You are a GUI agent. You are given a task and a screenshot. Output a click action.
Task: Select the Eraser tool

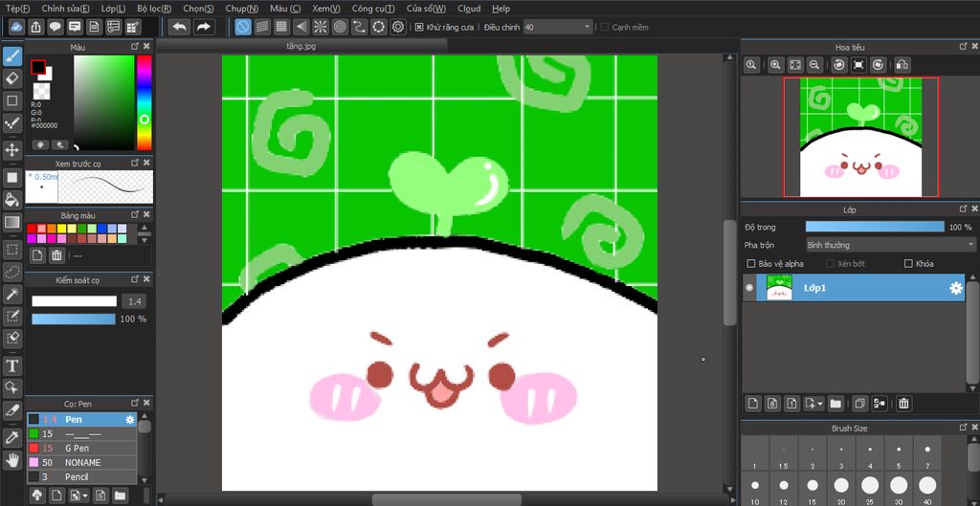click(x=12, y=78)
